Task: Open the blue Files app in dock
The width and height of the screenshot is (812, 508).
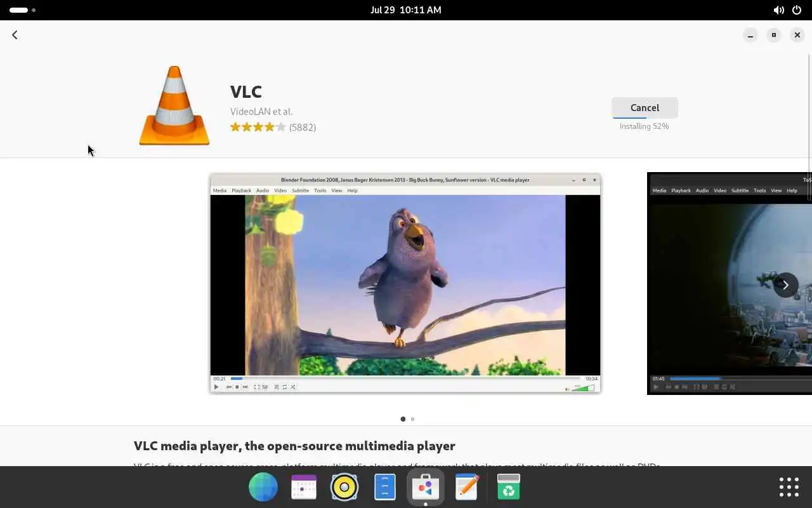Action: pos(385,487)
